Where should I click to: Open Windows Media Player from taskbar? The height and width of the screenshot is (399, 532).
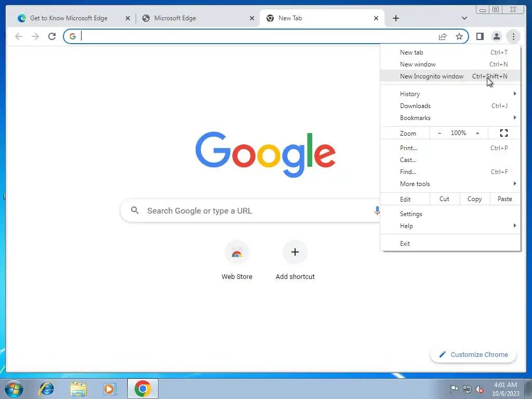(x=110, y=389)
